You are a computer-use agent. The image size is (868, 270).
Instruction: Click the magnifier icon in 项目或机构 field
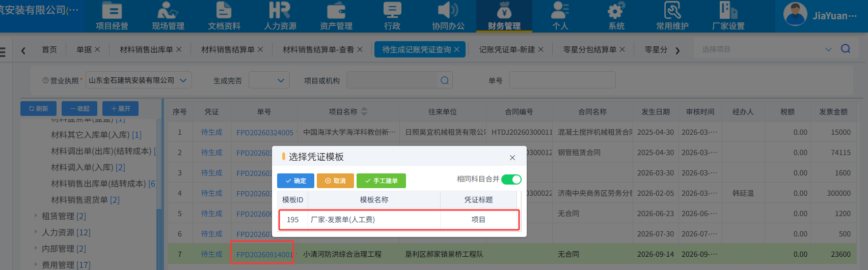pos(445,80)
